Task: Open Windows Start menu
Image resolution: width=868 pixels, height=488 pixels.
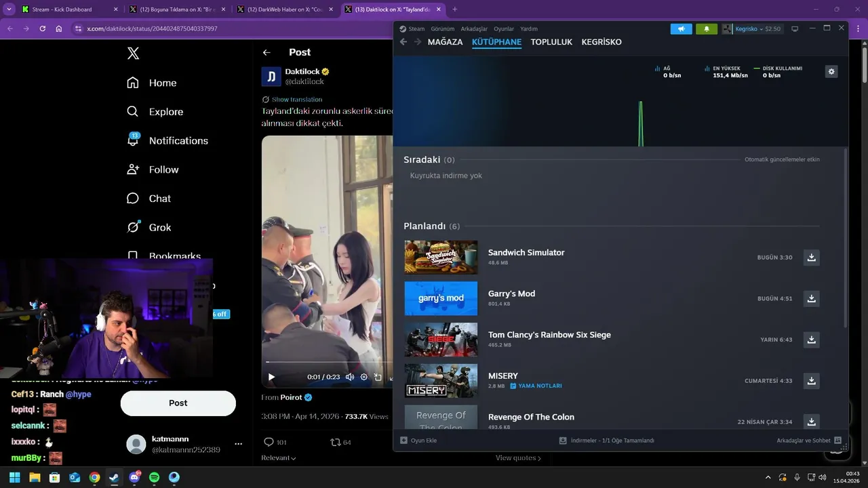Action: [15, 477]
